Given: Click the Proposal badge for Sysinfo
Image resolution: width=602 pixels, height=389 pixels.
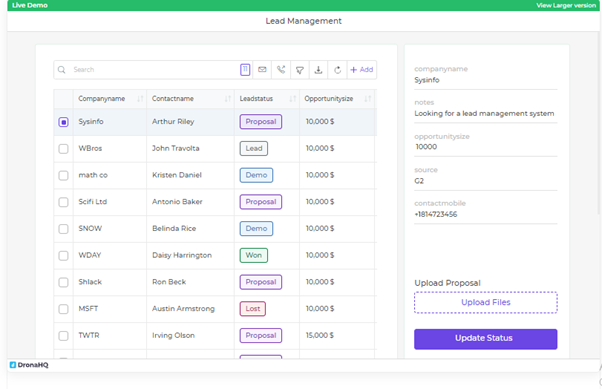Looking at the screenshot, I should [x=261, y=122].
